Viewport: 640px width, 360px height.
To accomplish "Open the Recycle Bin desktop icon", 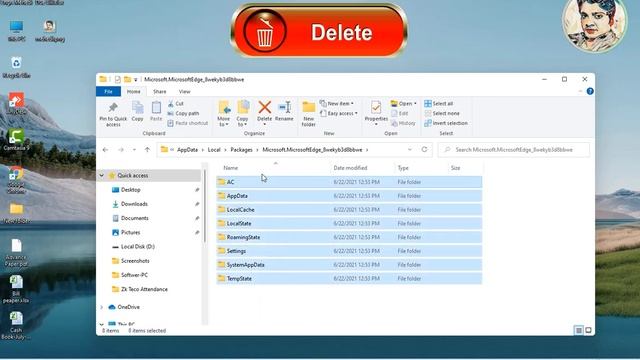I will tap(16, 67).
